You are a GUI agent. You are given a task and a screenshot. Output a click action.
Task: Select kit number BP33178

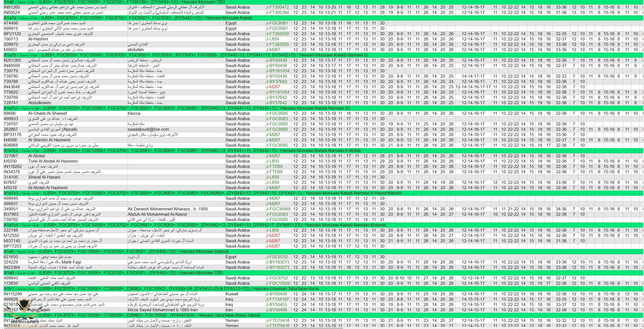point(12,135)
